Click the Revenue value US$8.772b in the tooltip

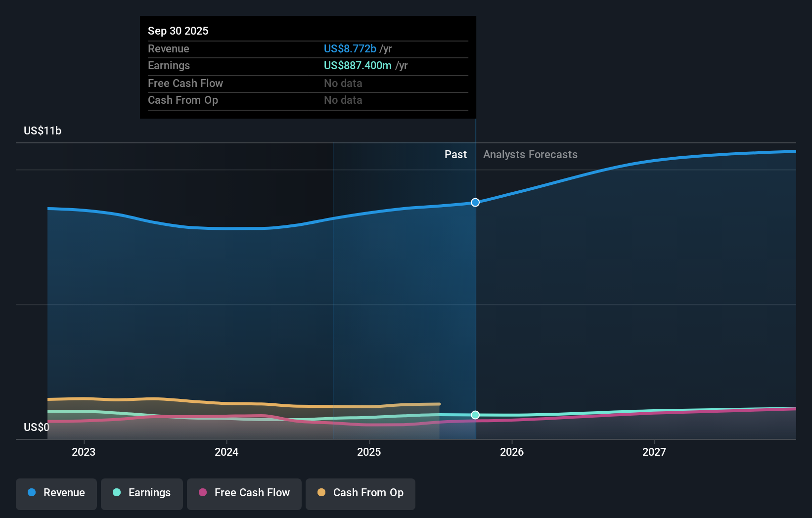click(351, 48)
